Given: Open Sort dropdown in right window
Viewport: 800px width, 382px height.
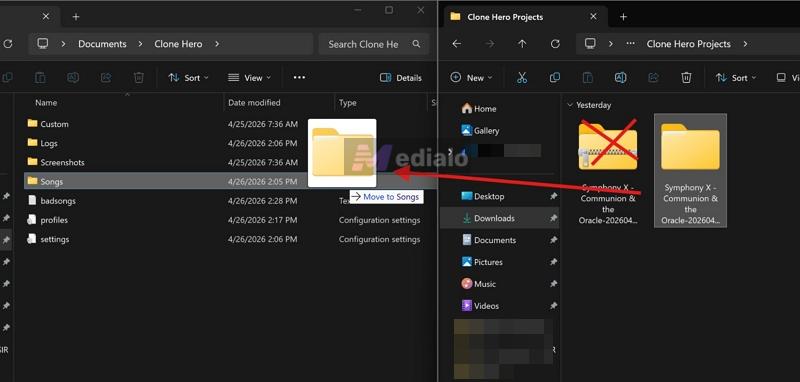Looking at the screenshot, I should pos(736,78).
